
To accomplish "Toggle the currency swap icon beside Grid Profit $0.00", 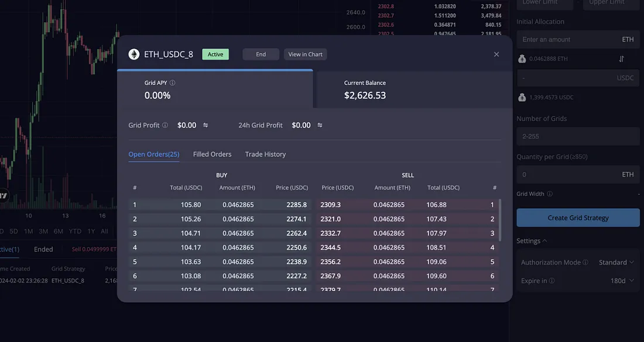I will 205,125.
